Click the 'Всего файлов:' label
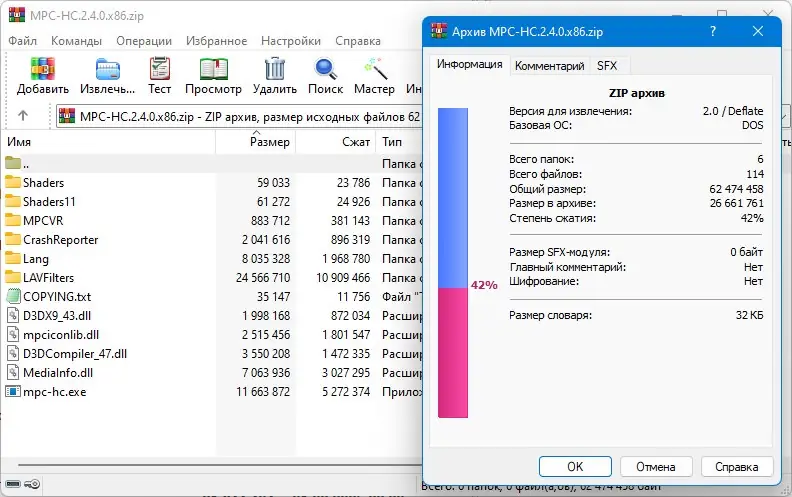792x497 pixels. pyautogui.click(x=546, y=175)
